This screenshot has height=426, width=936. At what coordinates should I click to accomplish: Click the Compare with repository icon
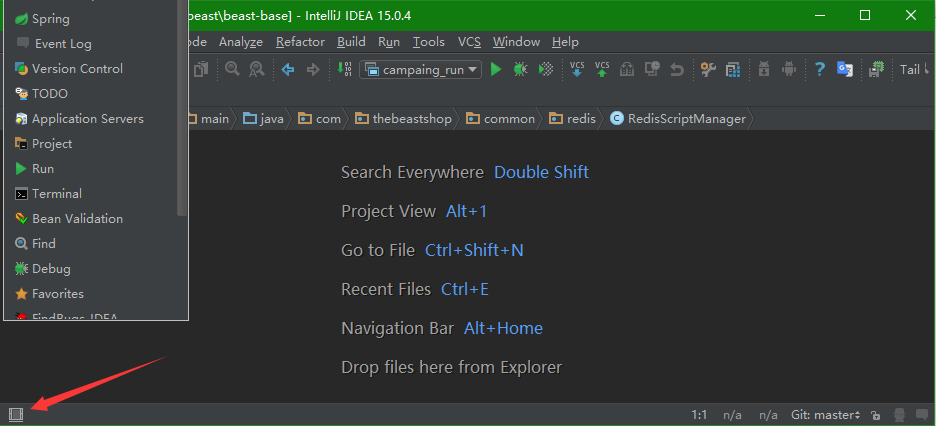coord(627,69)
